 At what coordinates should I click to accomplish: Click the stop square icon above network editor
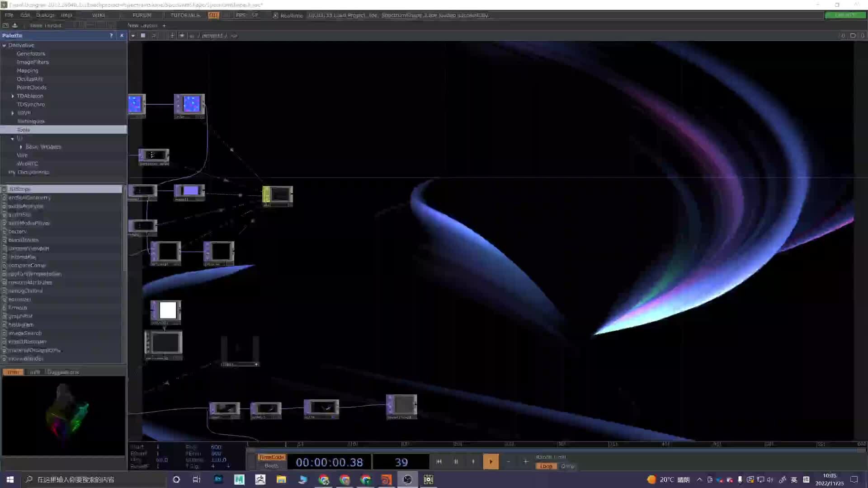click(143, 35)
